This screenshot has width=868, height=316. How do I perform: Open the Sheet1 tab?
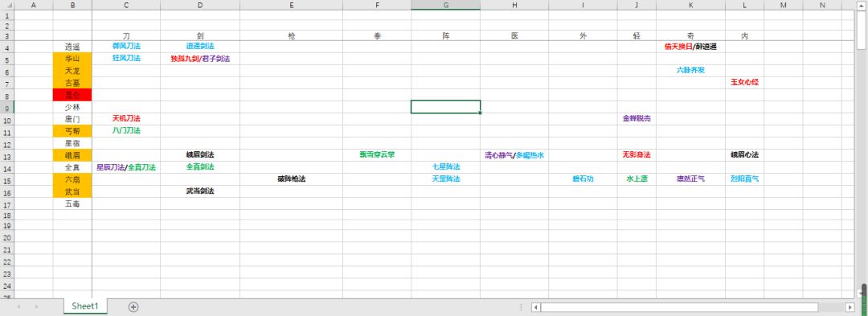(85, 306)
